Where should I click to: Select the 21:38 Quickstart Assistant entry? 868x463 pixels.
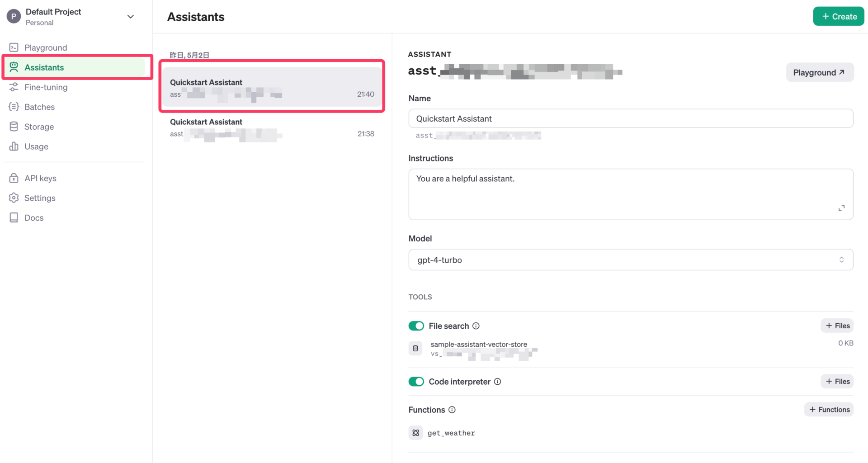271,128
